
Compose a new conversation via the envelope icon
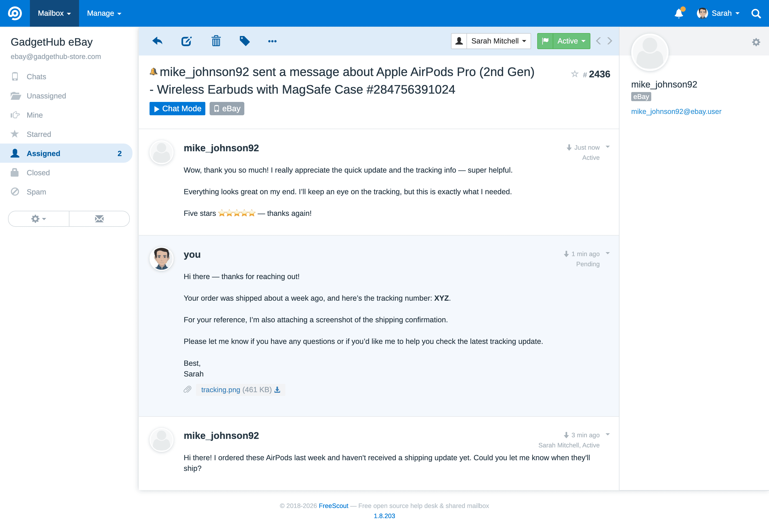[x=99, y=219]
